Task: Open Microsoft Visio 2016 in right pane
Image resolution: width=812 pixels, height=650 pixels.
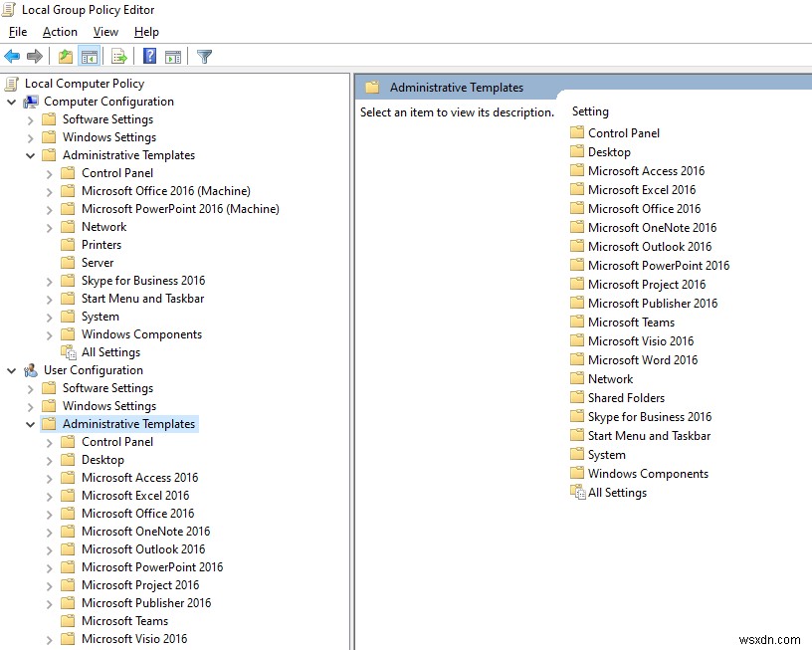Action: [x=641, y=341]
